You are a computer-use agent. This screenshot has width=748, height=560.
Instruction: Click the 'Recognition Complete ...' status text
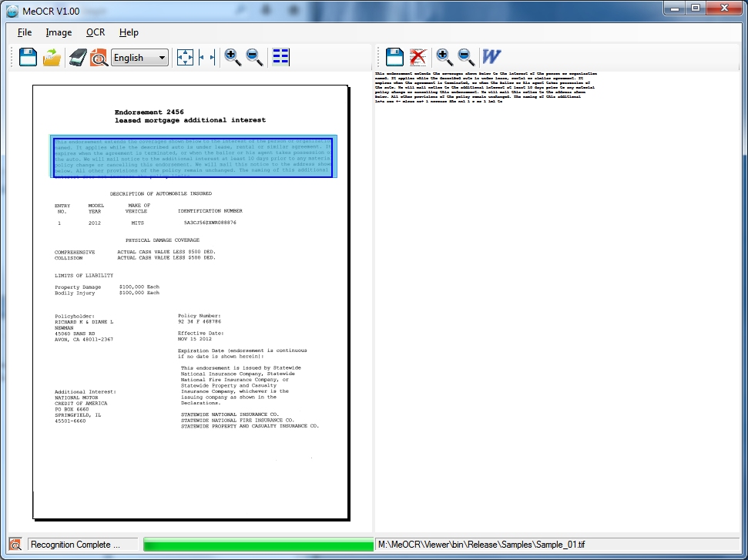[x=75, y=545]
